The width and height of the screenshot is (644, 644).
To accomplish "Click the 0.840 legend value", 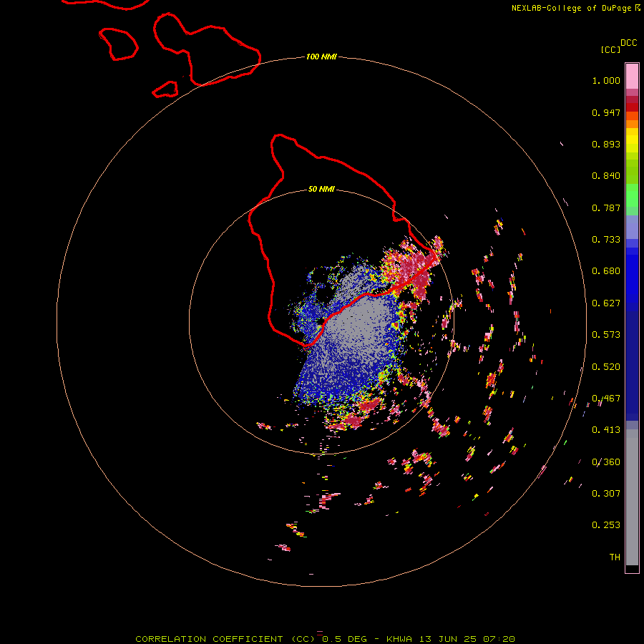I will 606,176.
